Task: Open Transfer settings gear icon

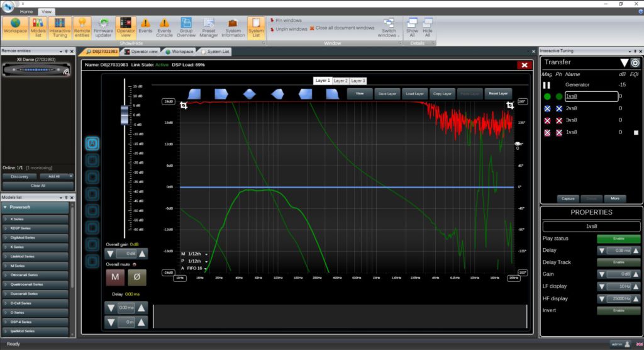Action: point(635,63)
